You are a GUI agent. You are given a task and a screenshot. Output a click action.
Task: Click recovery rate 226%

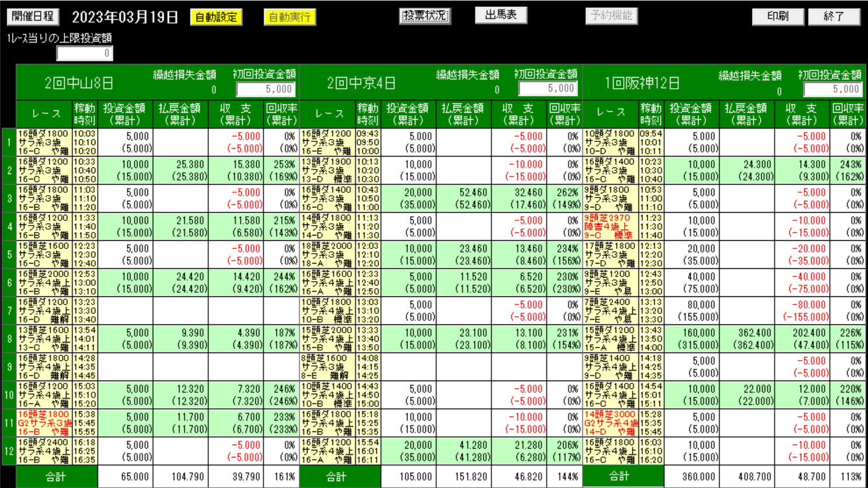coord(851,333)
